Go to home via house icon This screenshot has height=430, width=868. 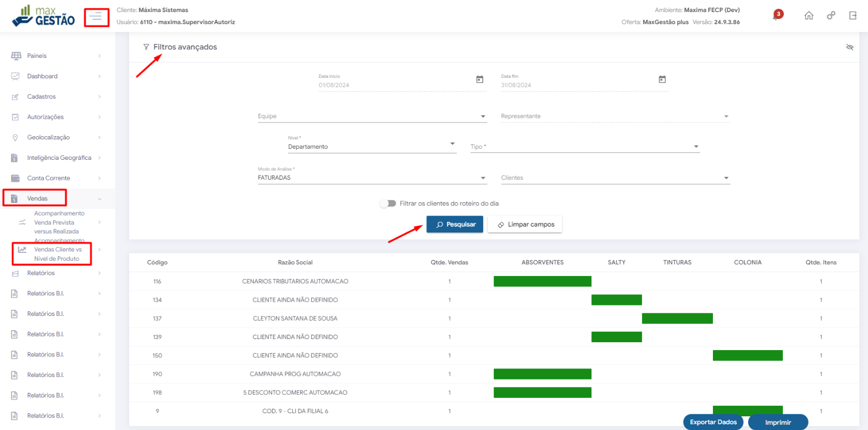click(809, 16)
